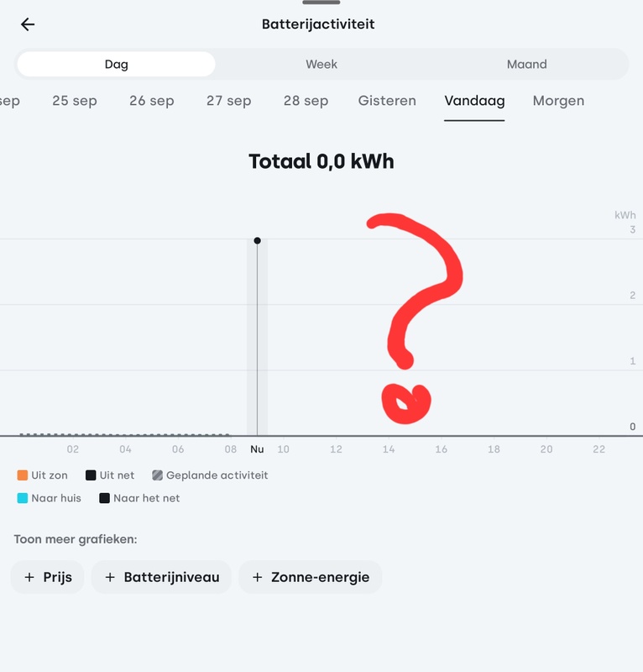The image size is (643, 672).
Task: Select the 25 sep date
Action: click(x=75, y=101)
